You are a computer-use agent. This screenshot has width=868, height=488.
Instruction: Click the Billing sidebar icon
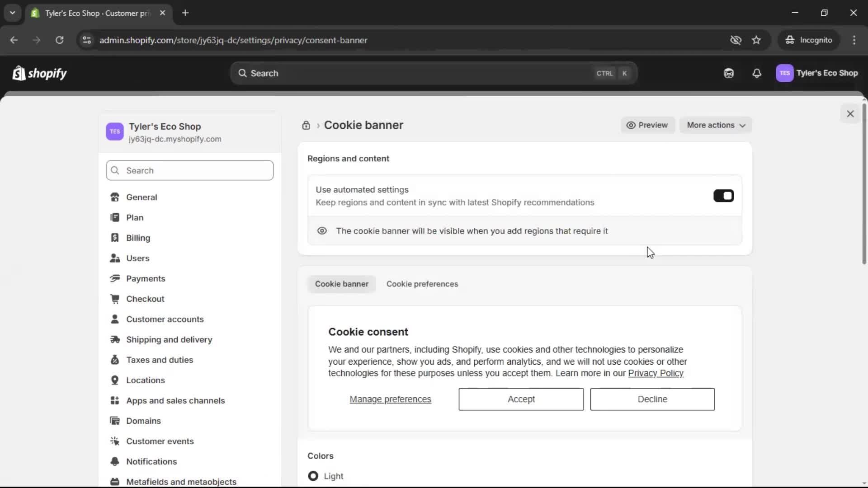(115, 238)
